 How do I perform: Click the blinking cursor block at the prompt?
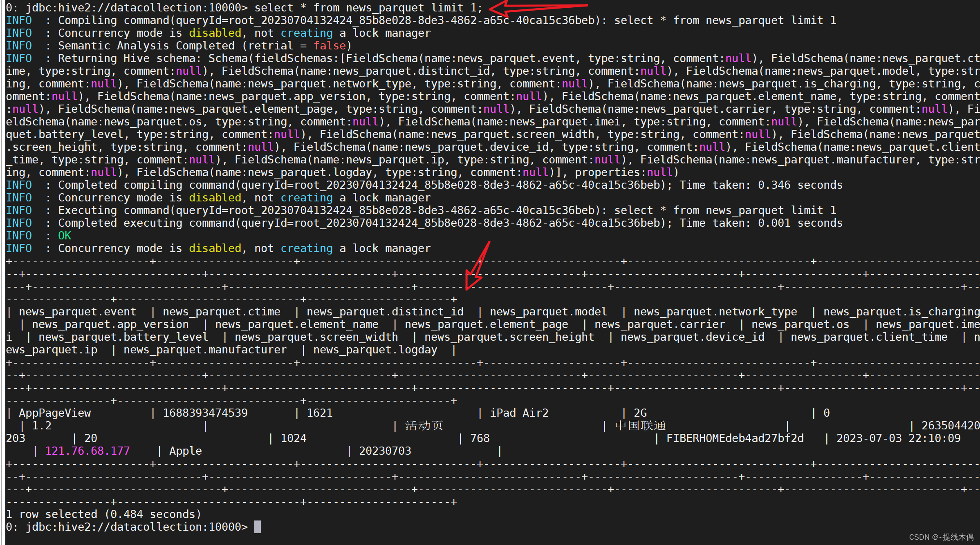(257, 527)
